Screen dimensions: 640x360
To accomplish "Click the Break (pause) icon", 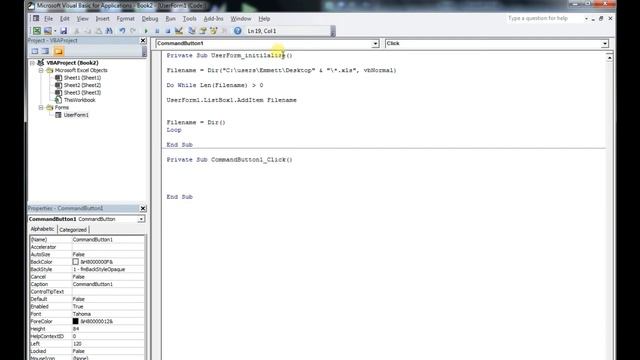I will click(x=157, y=31).
